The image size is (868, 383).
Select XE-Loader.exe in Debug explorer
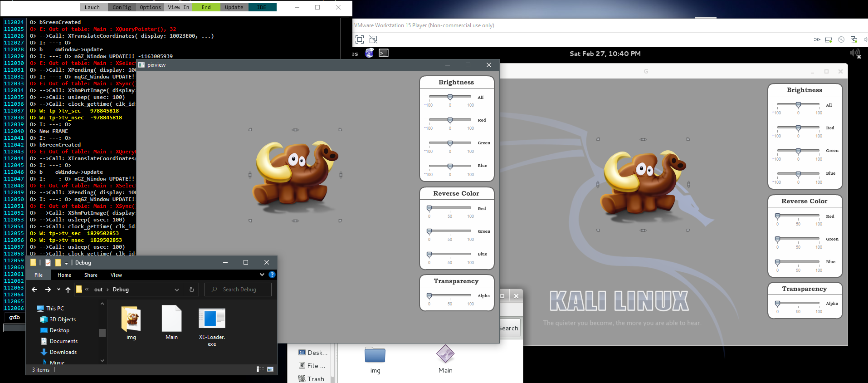(x=212, y=327)
